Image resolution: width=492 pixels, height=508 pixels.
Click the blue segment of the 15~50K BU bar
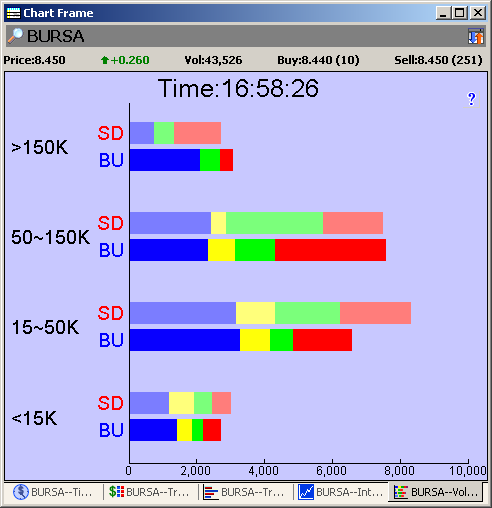185,340
